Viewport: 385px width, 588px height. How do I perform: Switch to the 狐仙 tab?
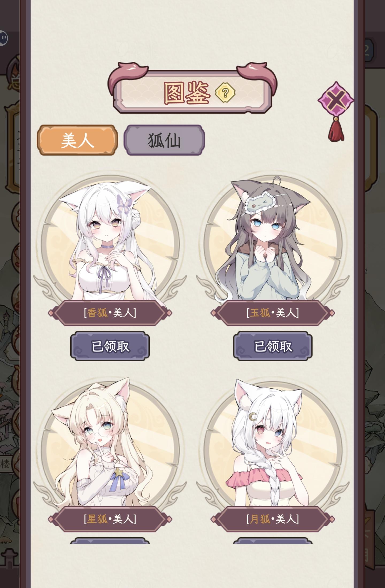(164, 140)
